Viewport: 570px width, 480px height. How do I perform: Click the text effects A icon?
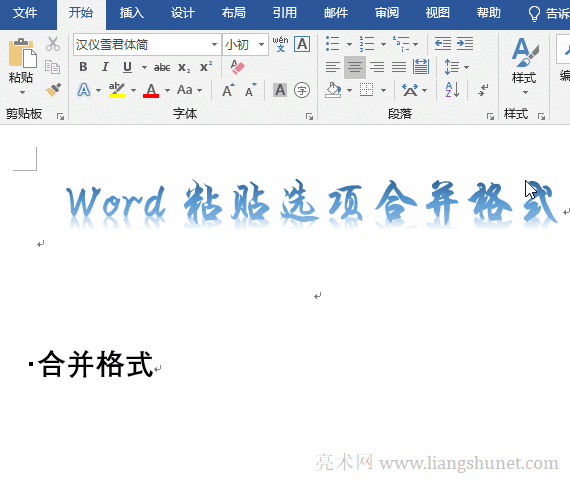(84, 90)
